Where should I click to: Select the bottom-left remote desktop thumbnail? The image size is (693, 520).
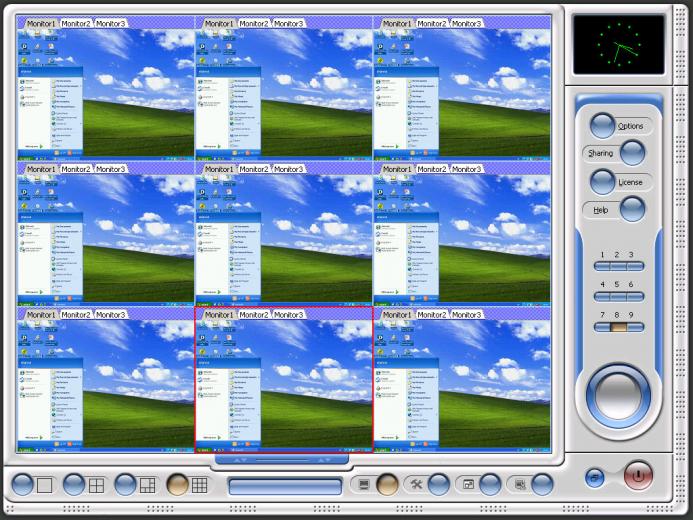tap(106, 386)
